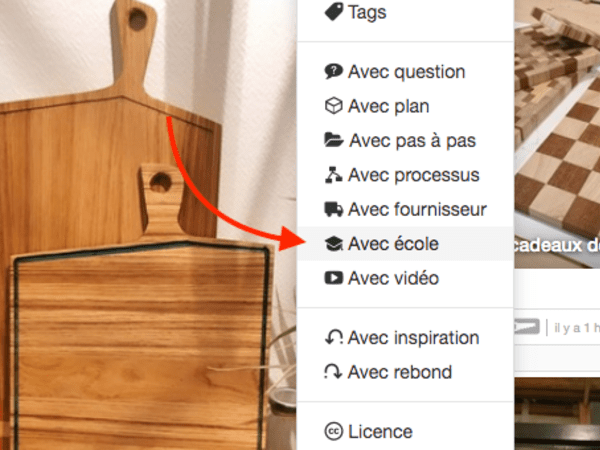
Task: Click the video play icon
Action: pos(334,278)
